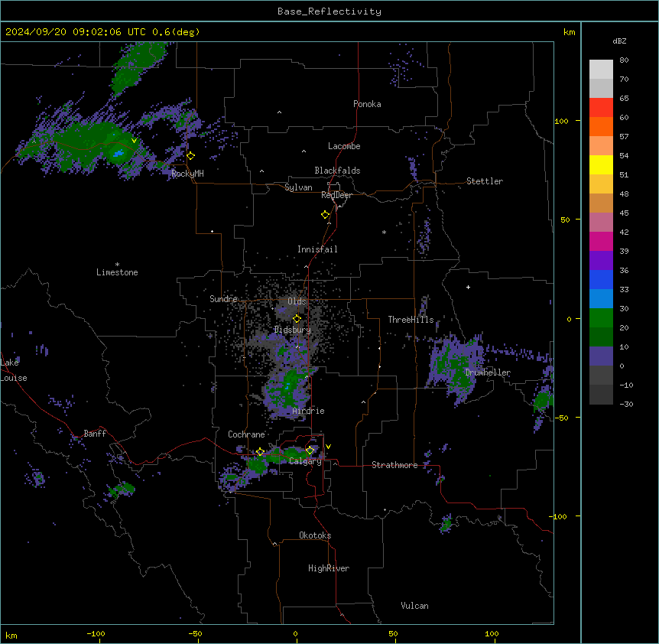Image resolution: width=659 pixels, height=644 pixels.
Task: Click the Lacombe town label
Action: 344,146
